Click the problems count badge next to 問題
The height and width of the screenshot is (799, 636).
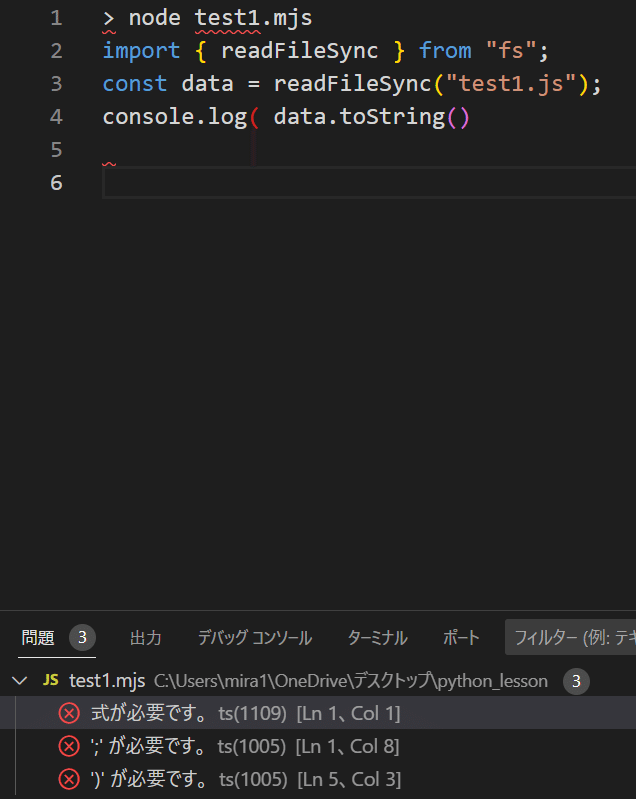[x=83, y=637]
